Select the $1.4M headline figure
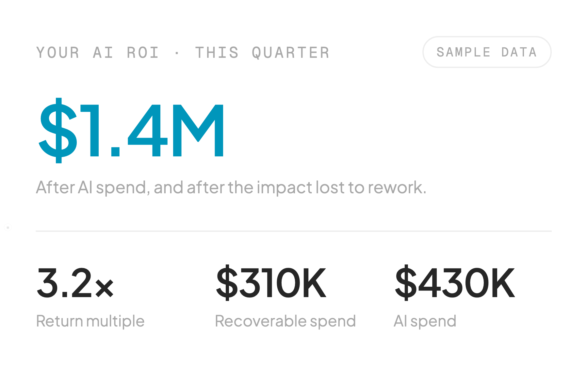 tap(132, 131)
